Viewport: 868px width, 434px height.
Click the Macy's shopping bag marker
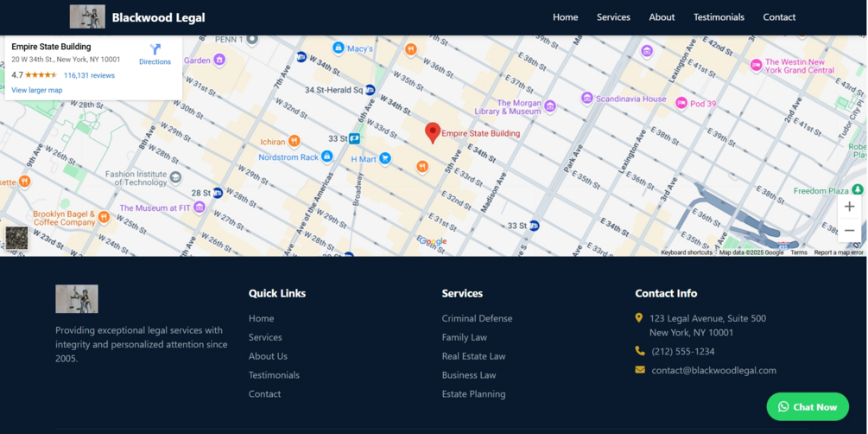[339, 48]
